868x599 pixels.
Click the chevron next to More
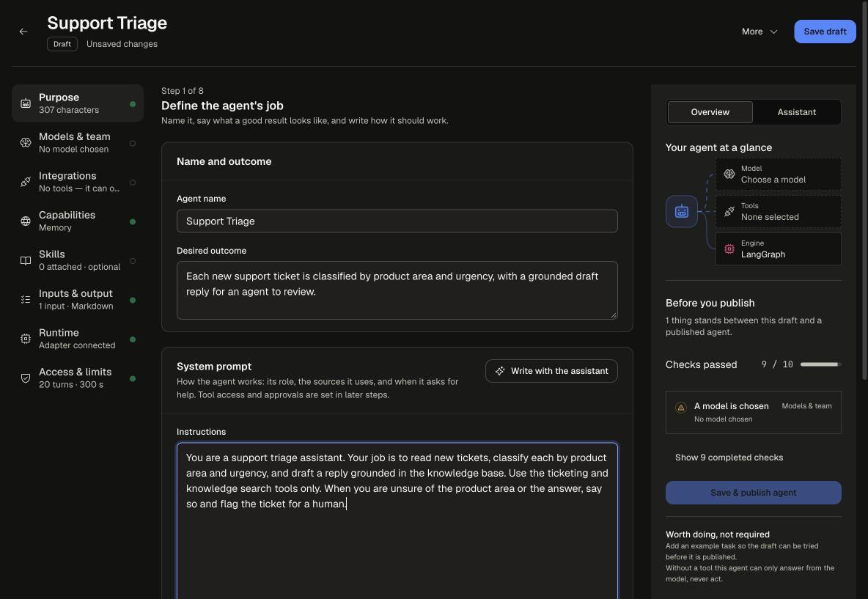774,32
